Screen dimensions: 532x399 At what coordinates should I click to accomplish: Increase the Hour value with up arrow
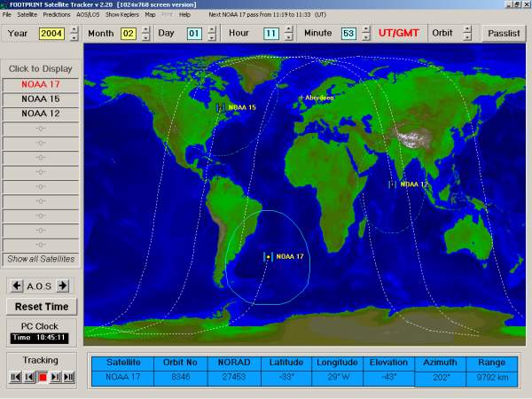289,29
